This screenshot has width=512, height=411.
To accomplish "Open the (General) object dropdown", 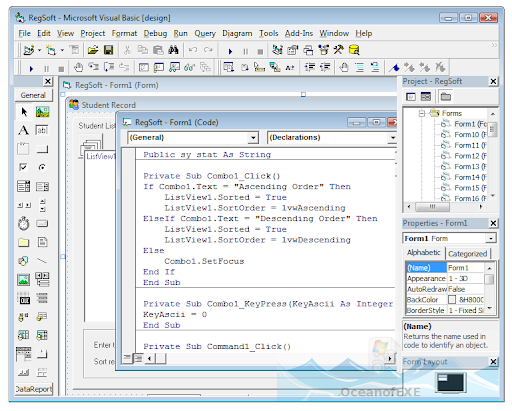I will tap(253, 138).
